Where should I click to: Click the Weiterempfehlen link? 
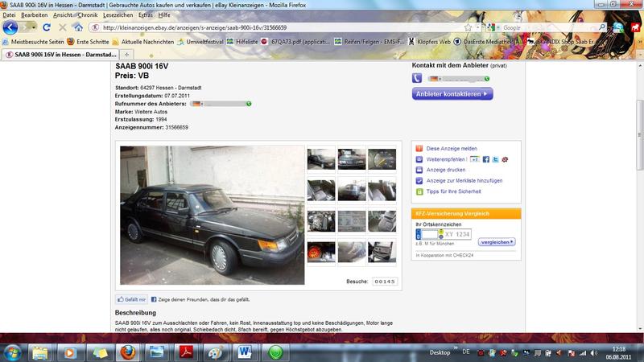click(x=445, y=159)
